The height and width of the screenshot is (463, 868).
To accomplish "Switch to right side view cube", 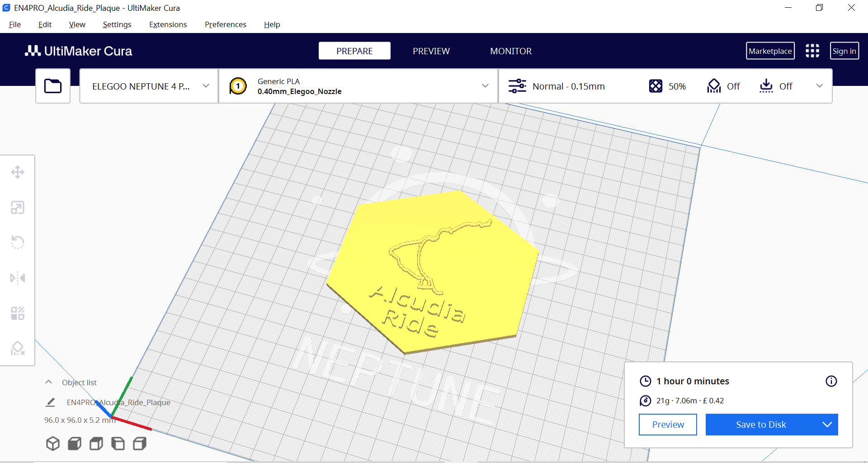I will coord(140,444).
